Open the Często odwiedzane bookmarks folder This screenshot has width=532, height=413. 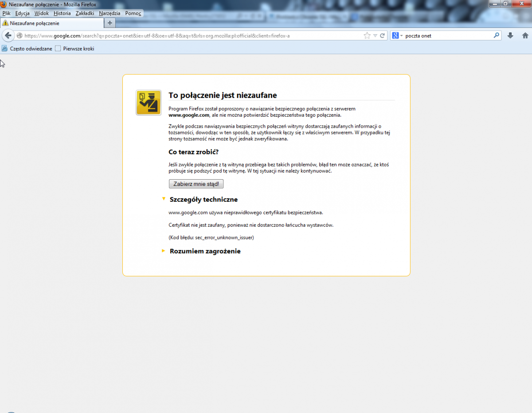click(27, 49)
